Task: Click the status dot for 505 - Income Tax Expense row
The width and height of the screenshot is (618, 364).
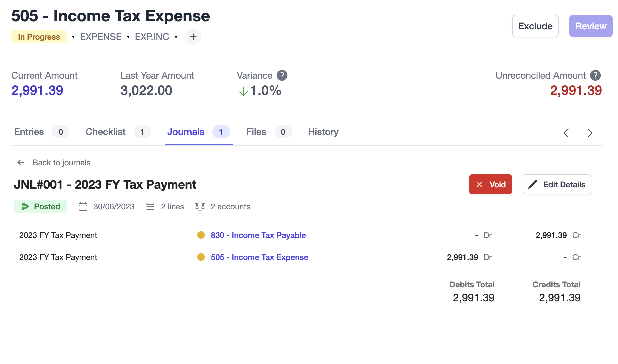Action: [x=201, y=257]
